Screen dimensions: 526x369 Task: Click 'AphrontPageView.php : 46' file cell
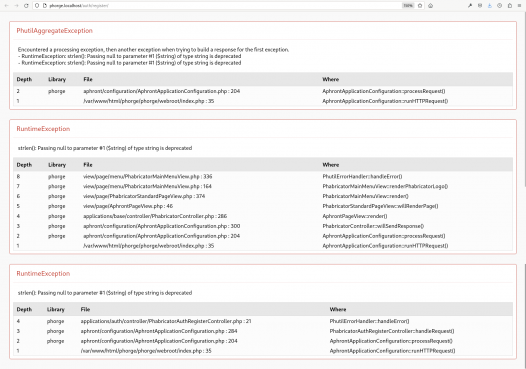click(128, 206)
